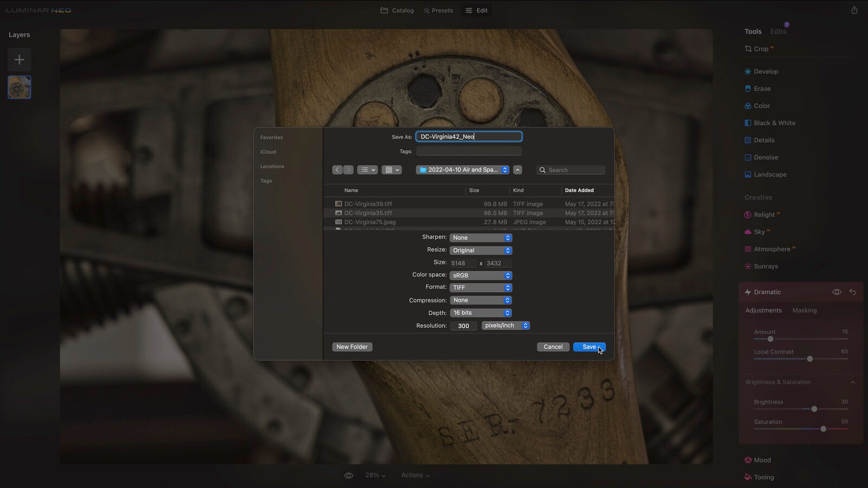The image size is (868, 488).
Task: Toggle Dramatic effect visibility eye icon
Action: pyautogui.click(x=837, y=292)
